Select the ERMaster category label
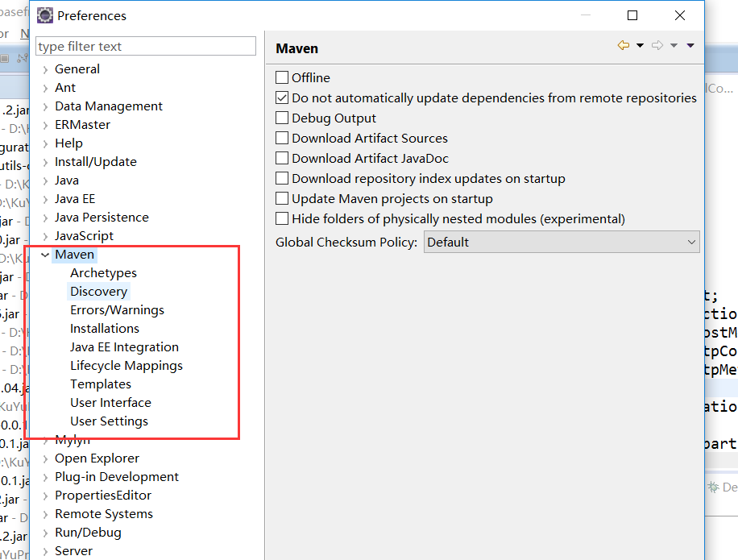This screenshot has height=560, width=738. coord(82,125)
